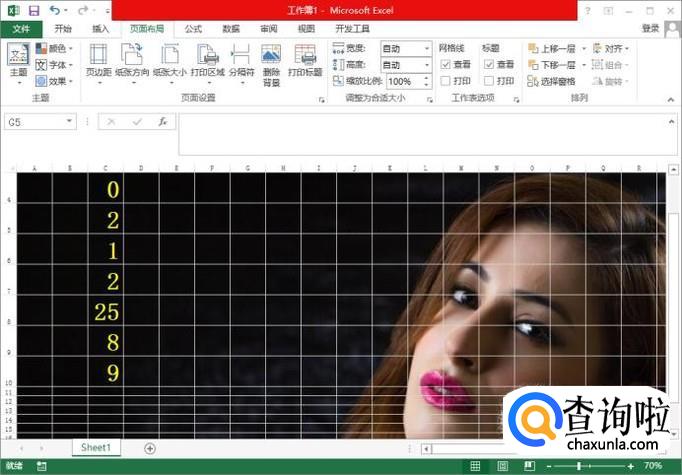Open the Name Box dropdown for G5
Screen dimensions: 682x475
point(70,121)
